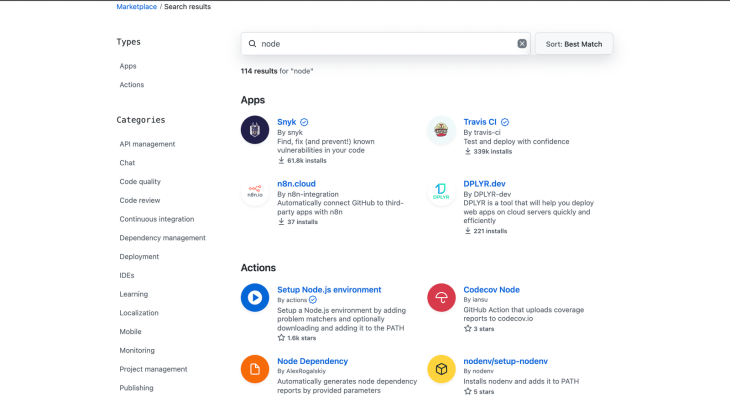Click the magnifier icon in search box
This screenshot has height=401, width=730.
[x=252, y=43]
